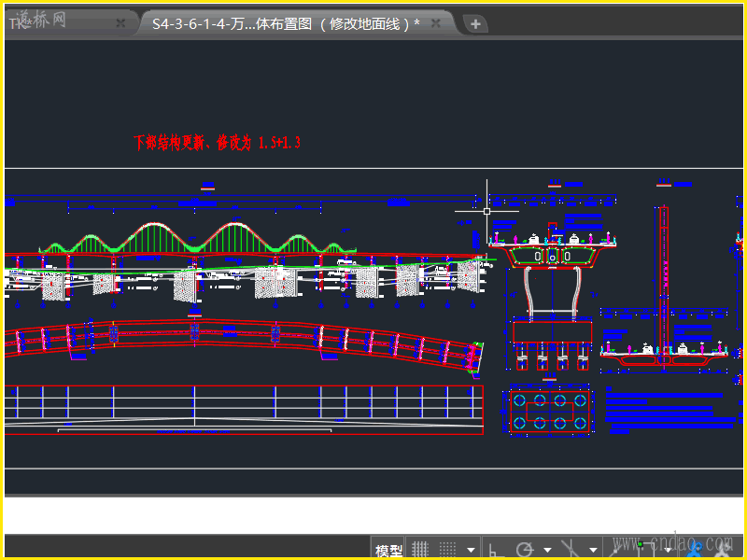Toggle ortho mode icon in status bar

496,550
